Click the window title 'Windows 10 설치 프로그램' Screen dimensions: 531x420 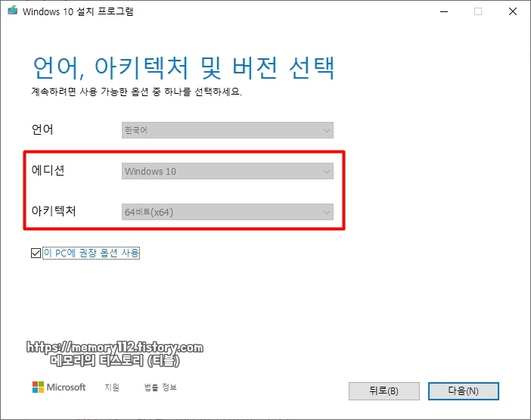[x=78, y=11]
